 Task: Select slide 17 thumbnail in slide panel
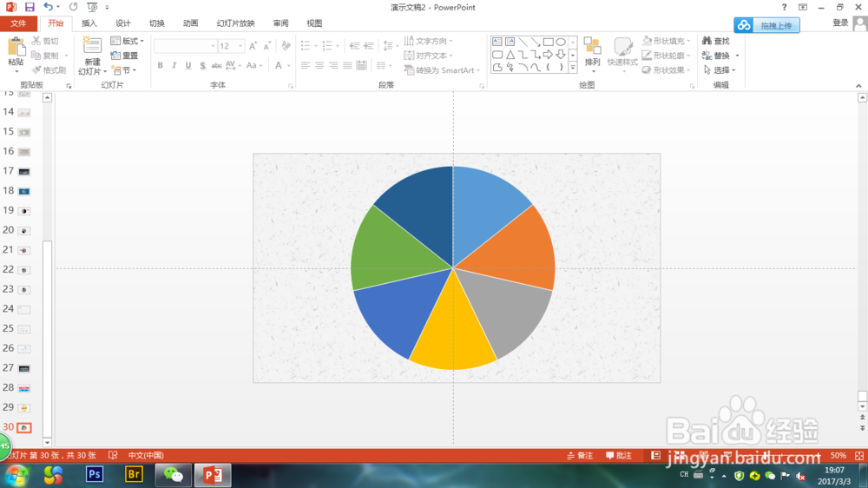[x=23, y=172]
